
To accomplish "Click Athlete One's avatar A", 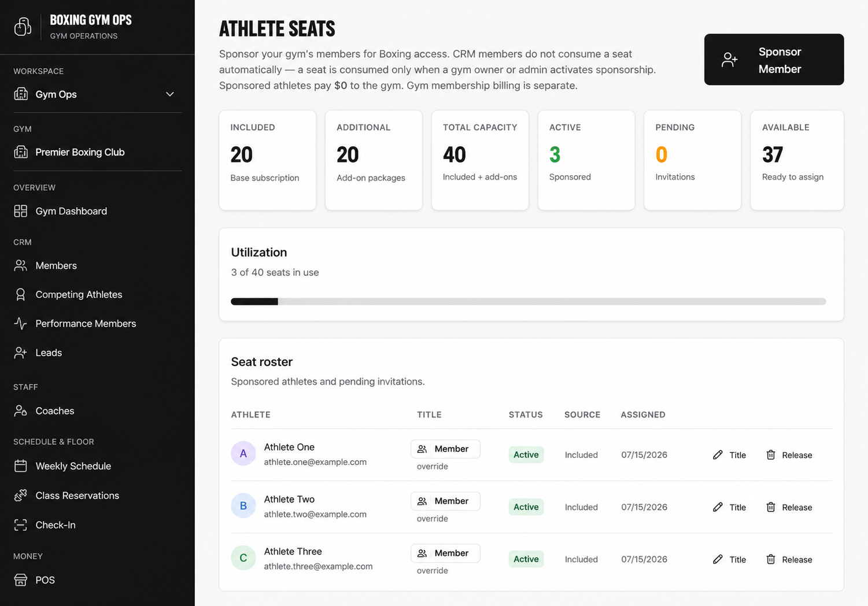I will coord(243,454).
